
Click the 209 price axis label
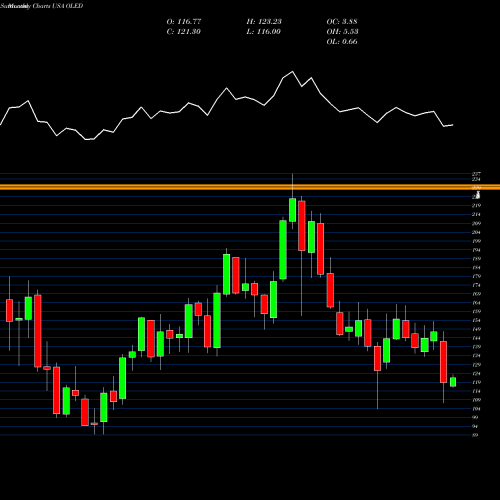pos(476,223)
